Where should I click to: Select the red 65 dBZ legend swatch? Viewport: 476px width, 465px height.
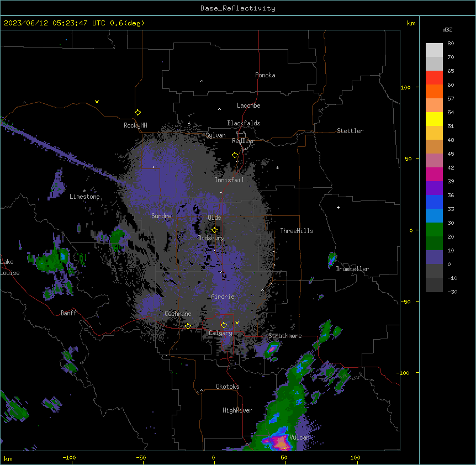pos(434,78)
